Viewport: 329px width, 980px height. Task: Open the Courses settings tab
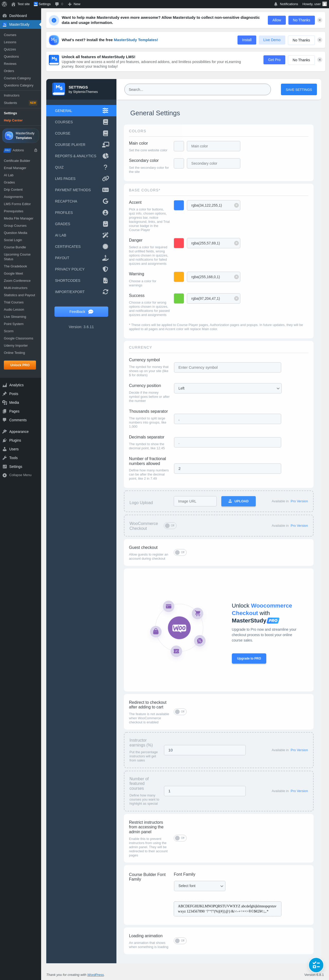(81, 122)
